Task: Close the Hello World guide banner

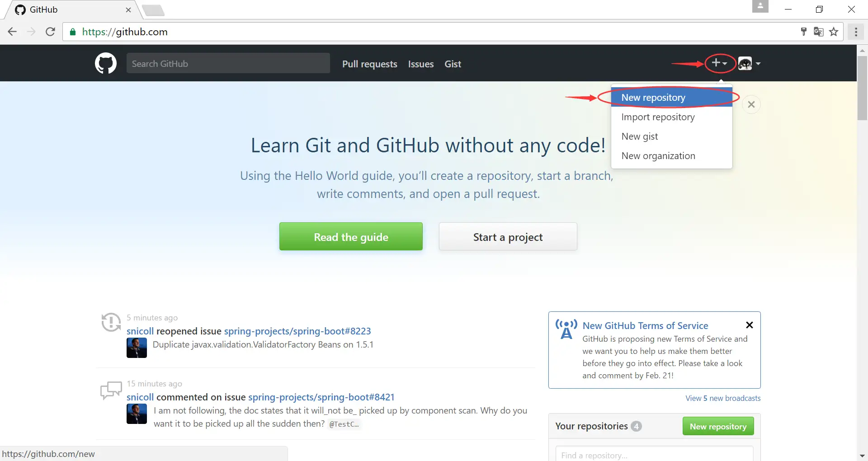Action: [751, 104]
